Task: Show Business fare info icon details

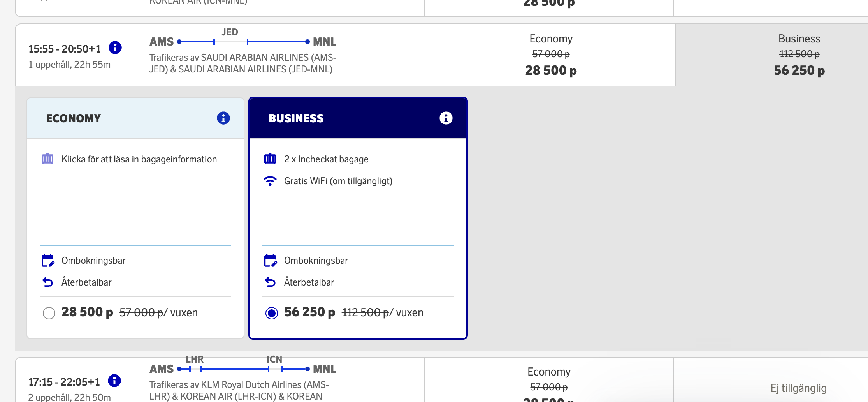Action: pyautogui.click(x=446, y=118)
